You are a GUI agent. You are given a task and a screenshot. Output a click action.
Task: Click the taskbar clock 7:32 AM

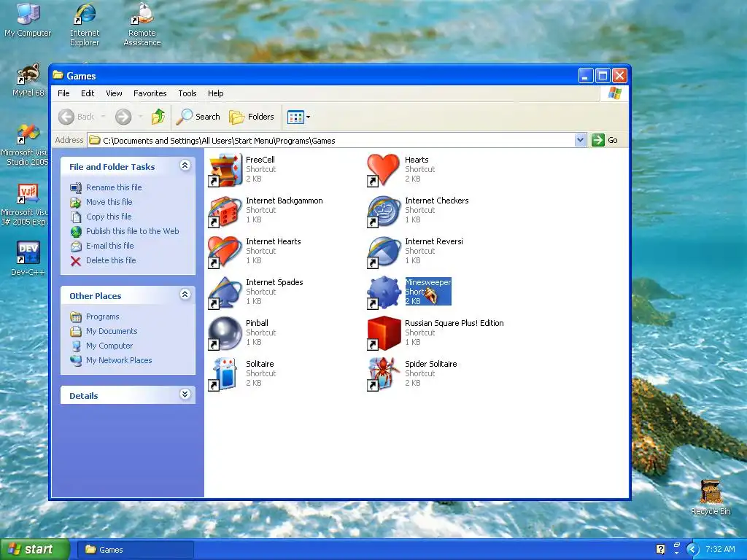coord(720,550)
